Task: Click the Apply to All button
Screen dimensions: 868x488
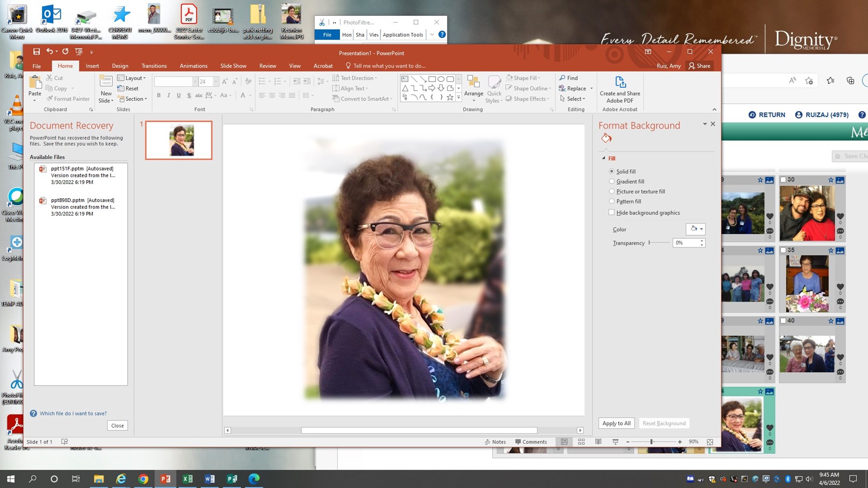Action: click(616, 423)
